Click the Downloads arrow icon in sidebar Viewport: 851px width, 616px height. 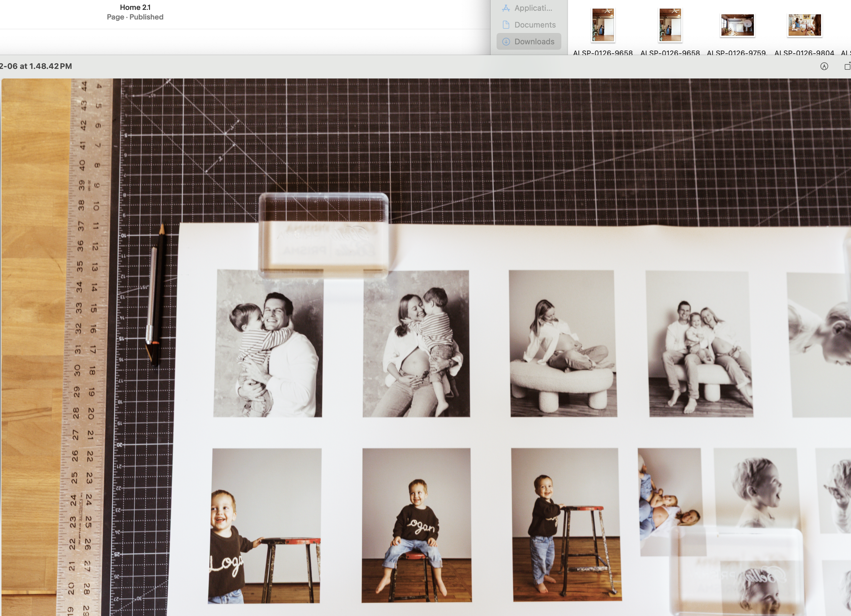[506, 41]
